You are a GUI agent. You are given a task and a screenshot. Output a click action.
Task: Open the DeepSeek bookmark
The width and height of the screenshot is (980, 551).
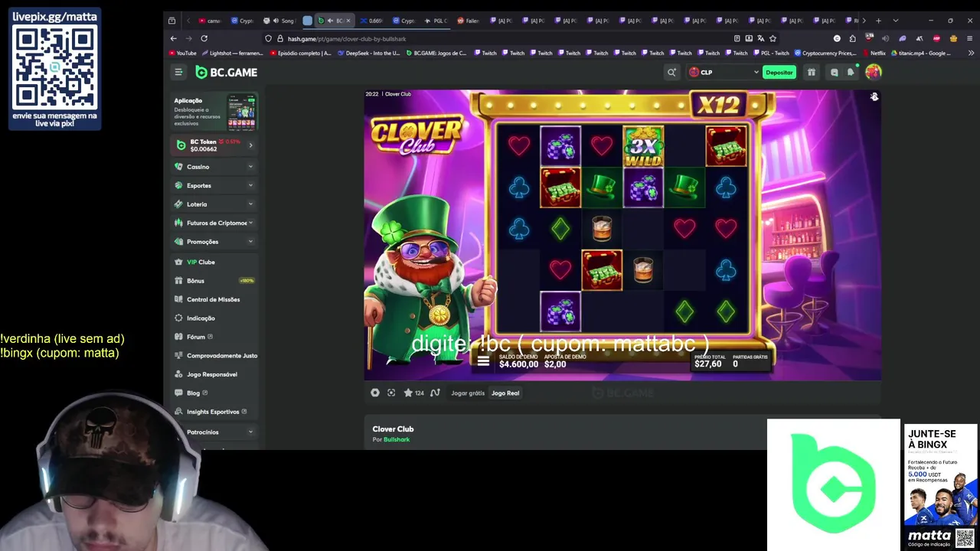point(368,54)
